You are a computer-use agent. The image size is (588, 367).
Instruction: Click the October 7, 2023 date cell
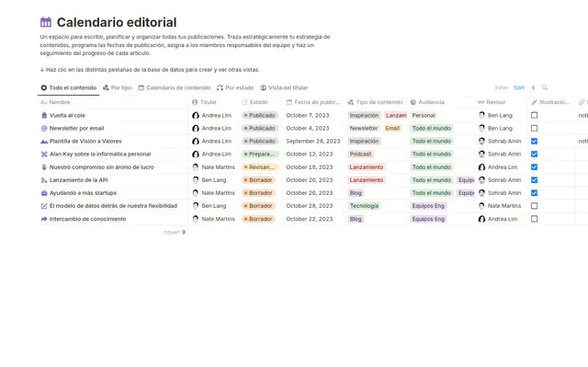click(308, 115)
